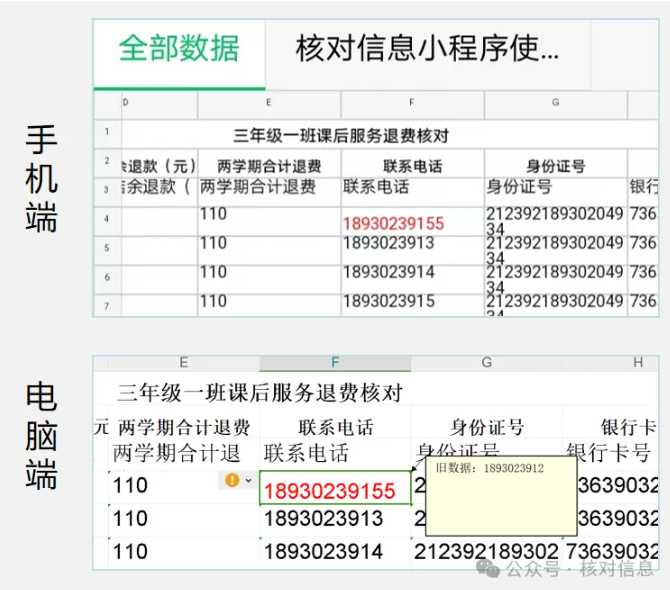The width and height of the screenshot is (670, 590).
Task: Click row 5 ID number cell in mobile sheet
Action: [555, 250]
